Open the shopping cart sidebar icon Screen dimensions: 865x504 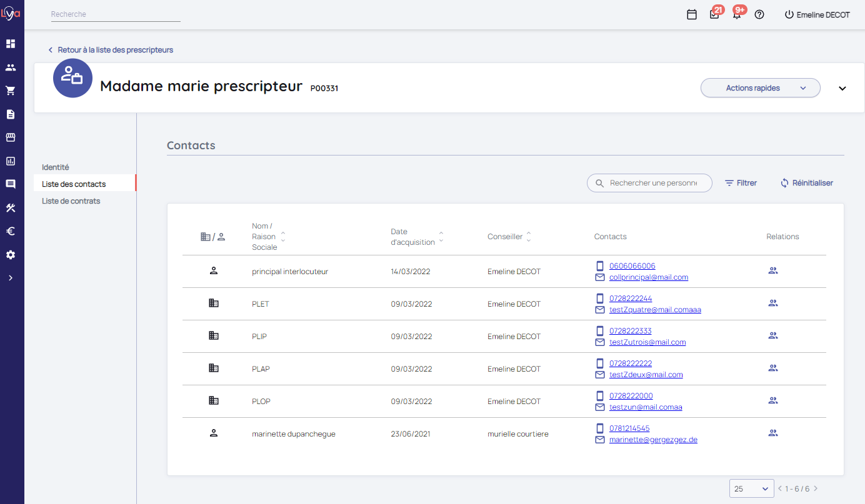pyautogui.click(x=11, y=91)
